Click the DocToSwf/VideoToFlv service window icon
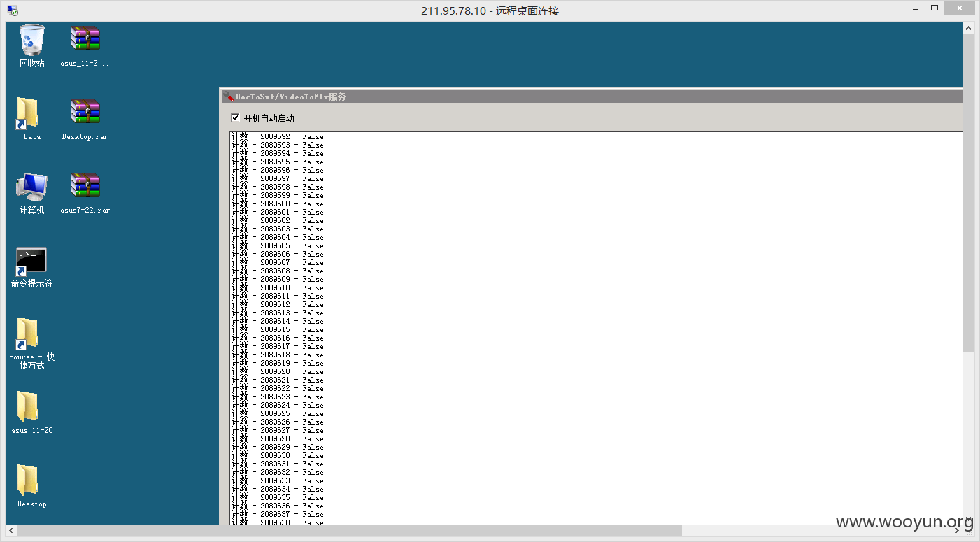Viewport: 980px width, 542px height. pos(228,97)
